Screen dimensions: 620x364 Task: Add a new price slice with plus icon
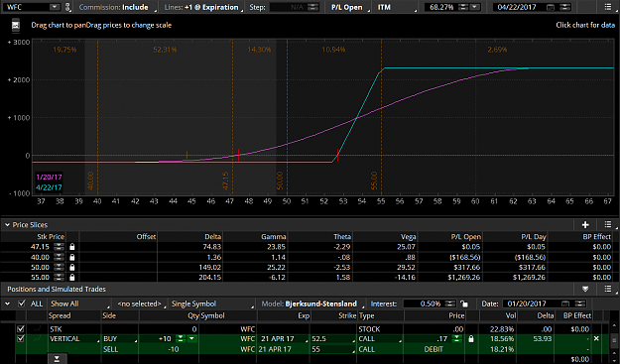click(x=585, y=225)
